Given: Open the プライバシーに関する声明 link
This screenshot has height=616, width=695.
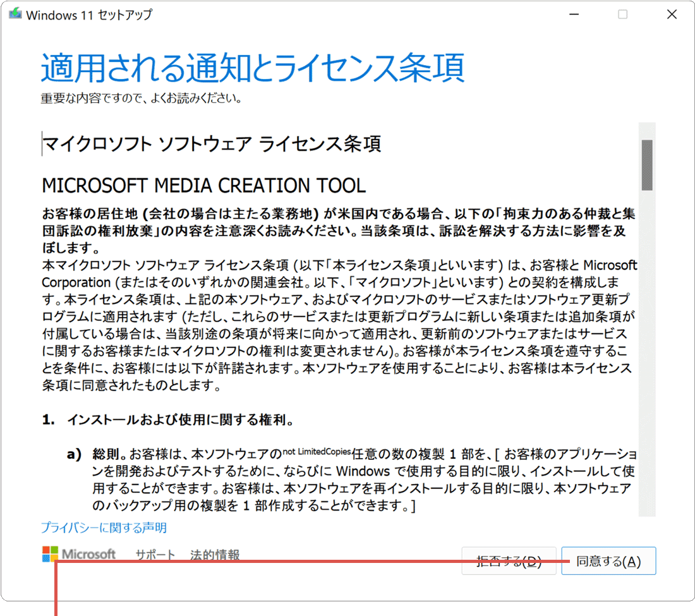Looking at the screenshot, I should pos(104,528).
